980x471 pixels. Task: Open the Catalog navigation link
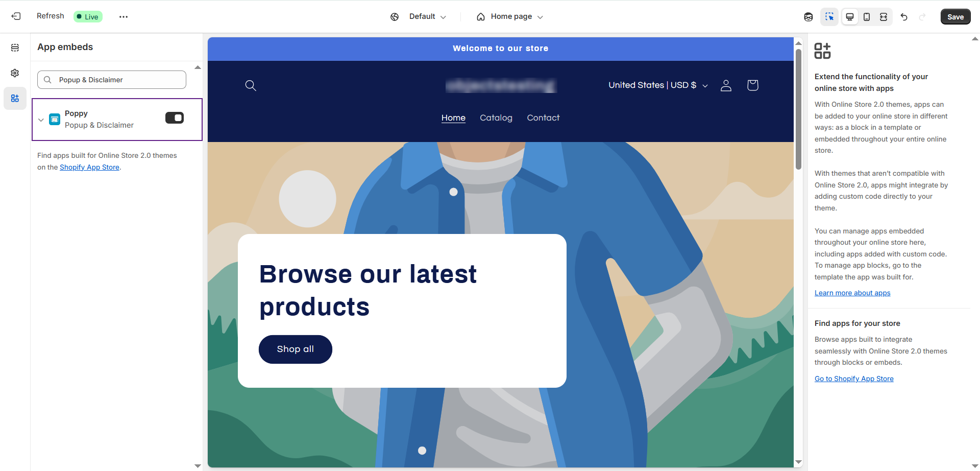(496, 118)
